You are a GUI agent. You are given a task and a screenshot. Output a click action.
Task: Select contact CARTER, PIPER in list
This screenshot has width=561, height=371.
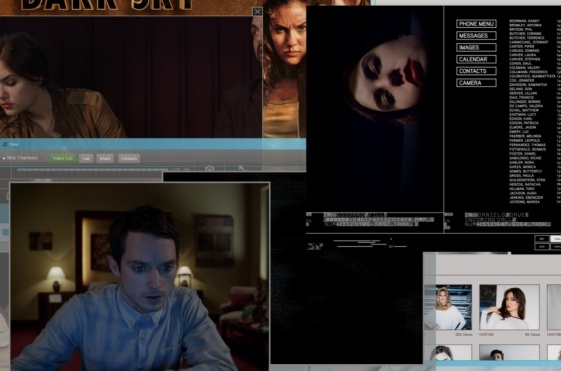pos(522,47)
